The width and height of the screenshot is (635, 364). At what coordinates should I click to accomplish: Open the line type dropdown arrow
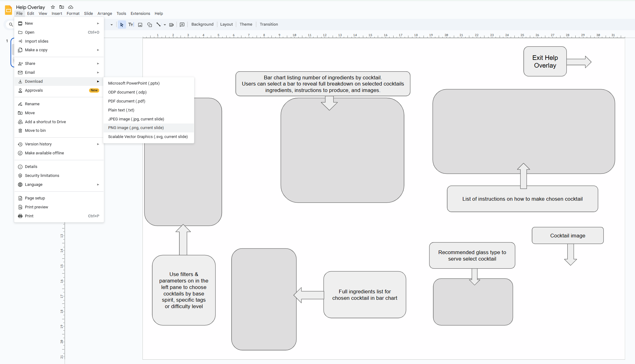[x=165, y=24]
